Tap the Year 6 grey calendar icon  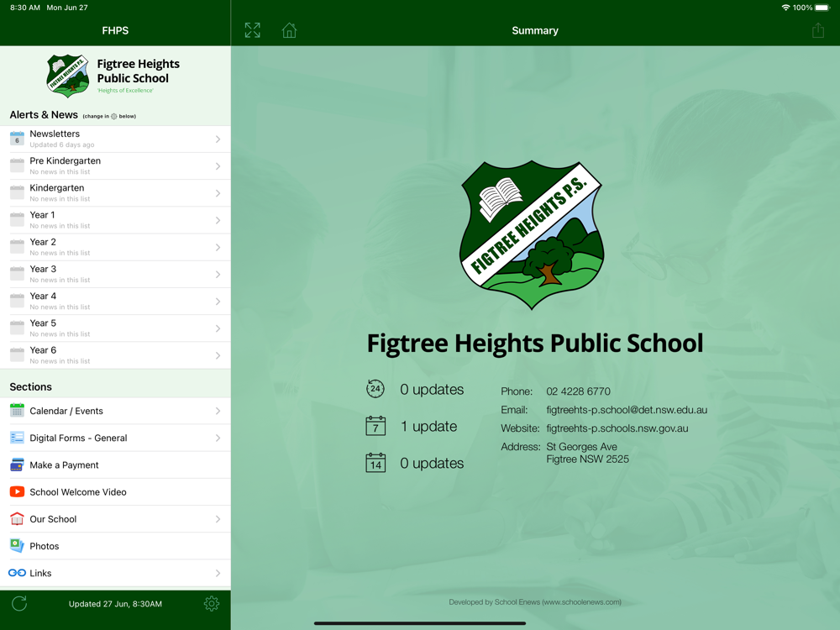[x=17, y=355]
